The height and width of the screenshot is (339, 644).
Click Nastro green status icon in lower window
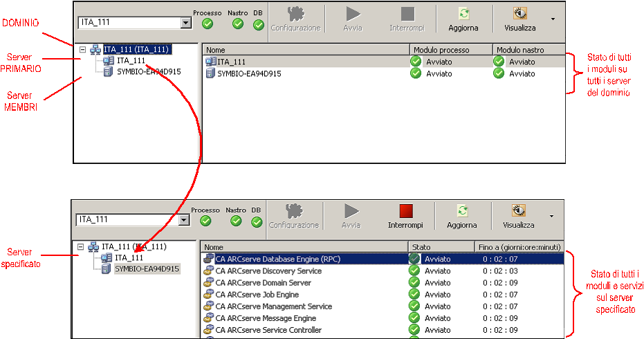[236, 221]
